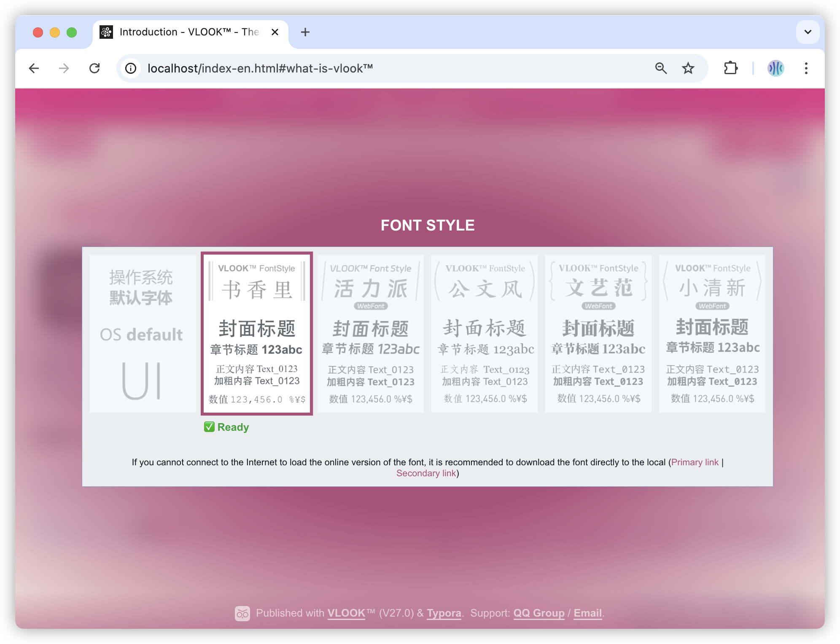
Task: Open the QQ Group support link
Action: (x=539, y=613)
